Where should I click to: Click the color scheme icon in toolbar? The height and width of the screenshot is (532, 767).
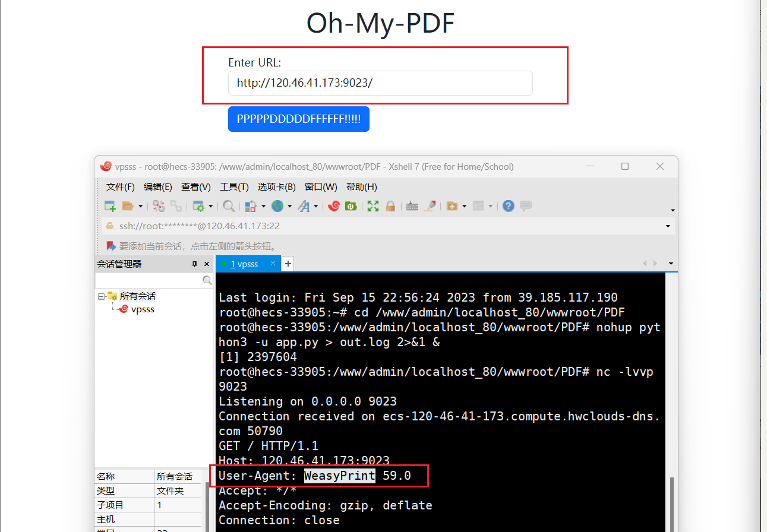point(251,206)
